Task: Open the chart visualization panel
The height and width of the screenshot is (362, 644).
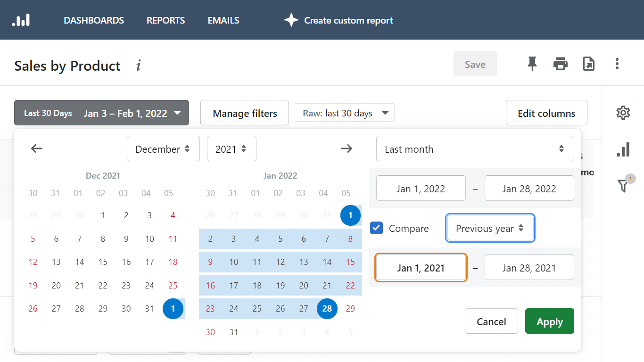Action: coord(623,149)
